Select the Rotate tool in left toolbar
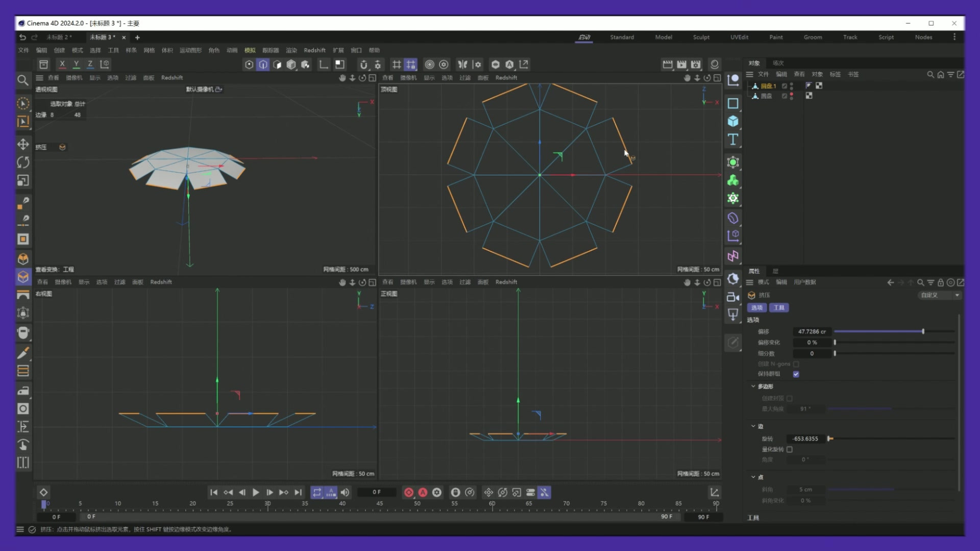 point(23,162)
